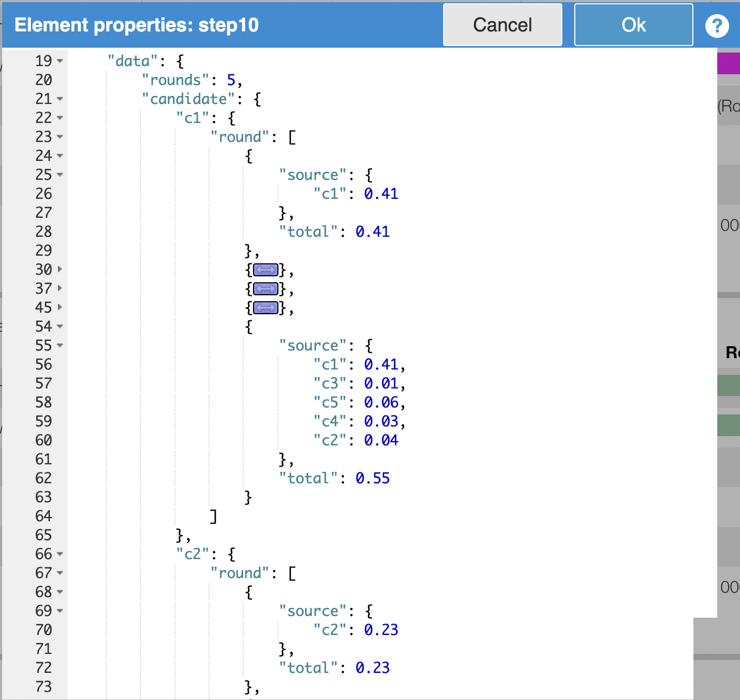740x700 pixels.
Task: Select line number 64 in gutter
Action: tap(43, 516)
